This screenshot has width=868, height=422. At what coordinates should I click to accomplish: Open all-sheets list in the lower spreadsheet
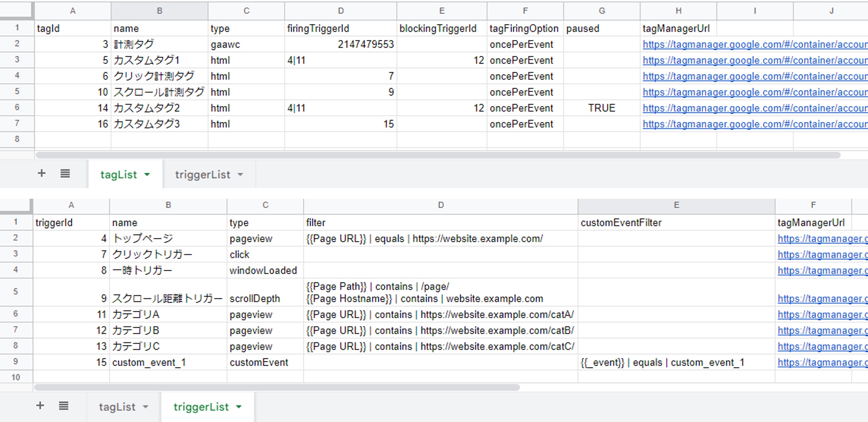[x=64, y=406]
